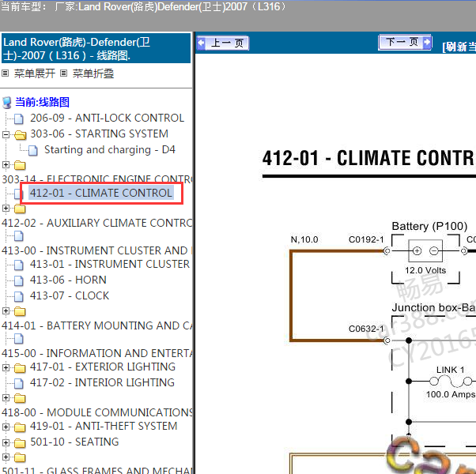Open 418-00 - MODULE COMMUNICATIONS
Screen dimensions: 476x474
click(96, 412)
